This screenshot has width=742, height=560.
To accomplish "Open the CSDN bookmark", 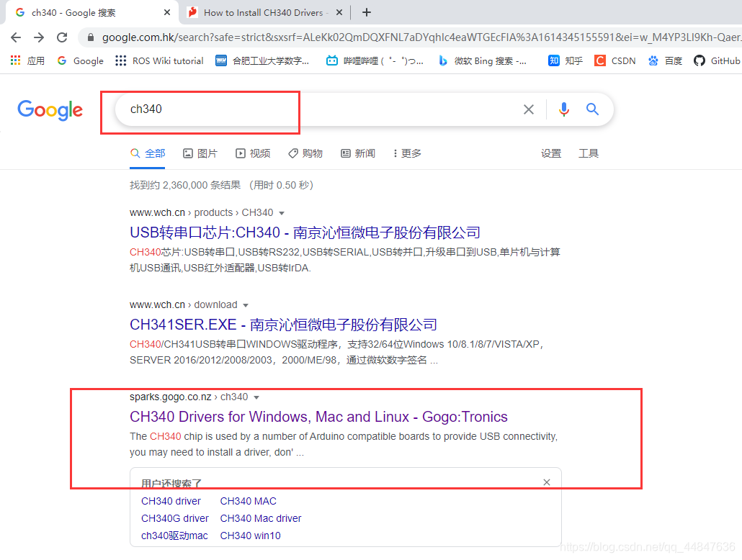I will pos(615,60).
